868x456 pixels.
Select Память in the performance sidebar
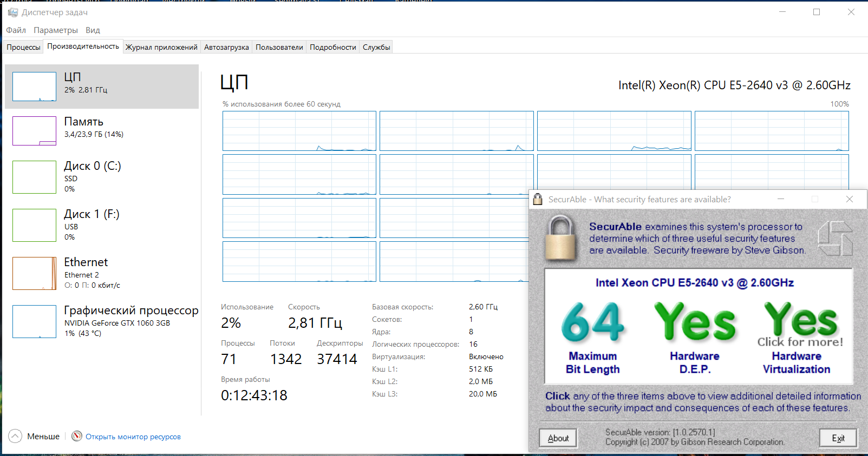tap(102, 131)
